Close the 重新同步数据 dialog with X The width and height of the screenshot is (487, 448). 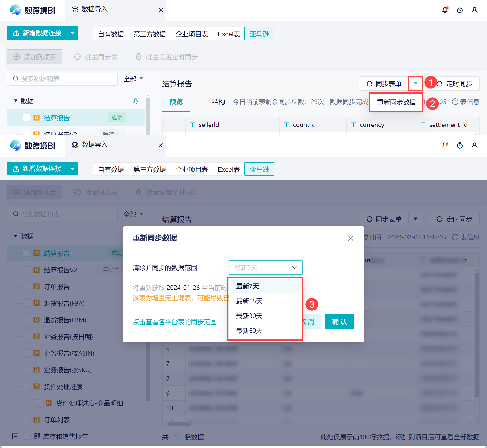[x=350, y=238]
